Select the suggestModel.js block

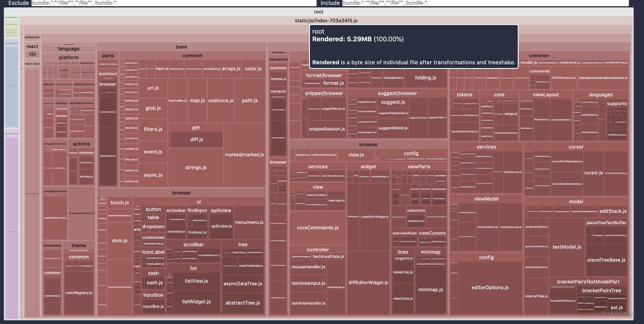coord(393,128)
